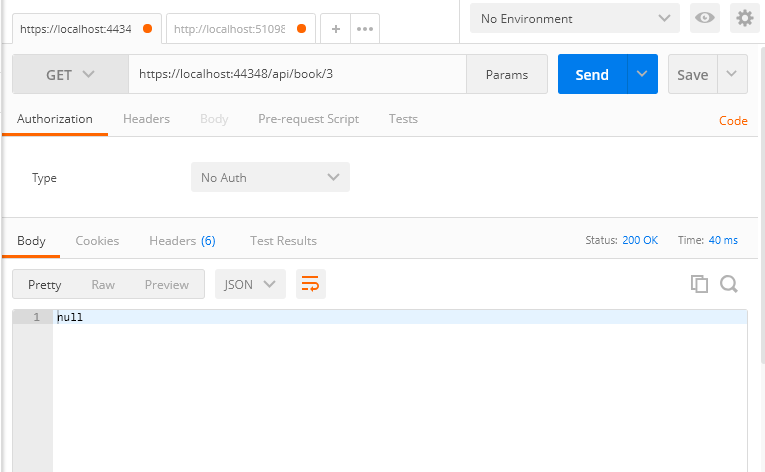Open the Params editor
Screen dimensions: 765x472
[x=507, y=74]
